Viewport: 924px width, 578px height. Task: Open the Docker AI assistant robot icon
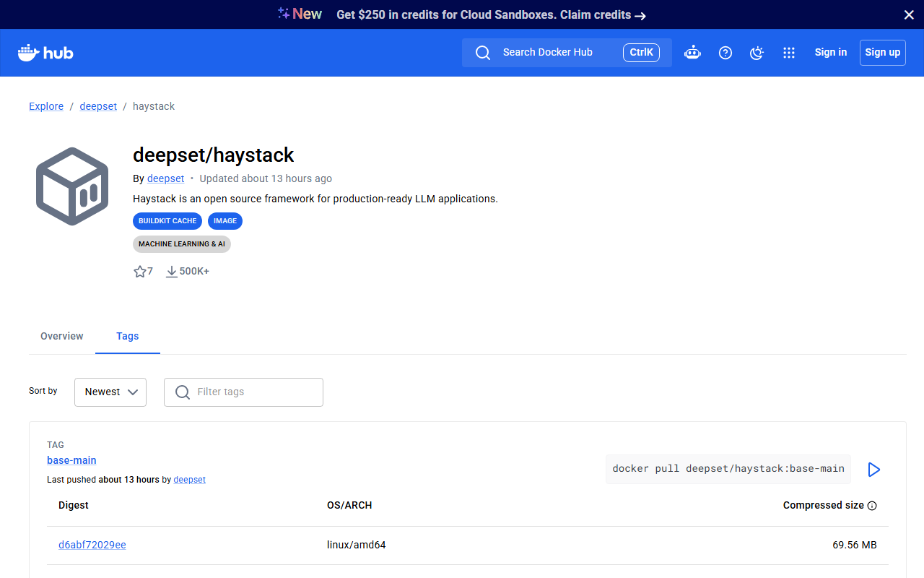click(x=693, y=53)
